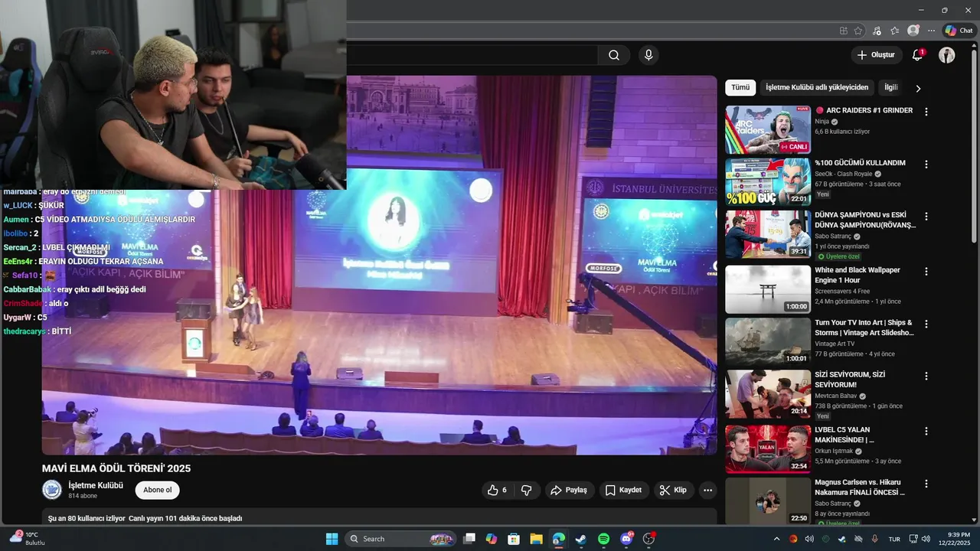Show hidden system tray icons
Image resolution: width=980 pixels, height=551 pixels.
[776, 539]
